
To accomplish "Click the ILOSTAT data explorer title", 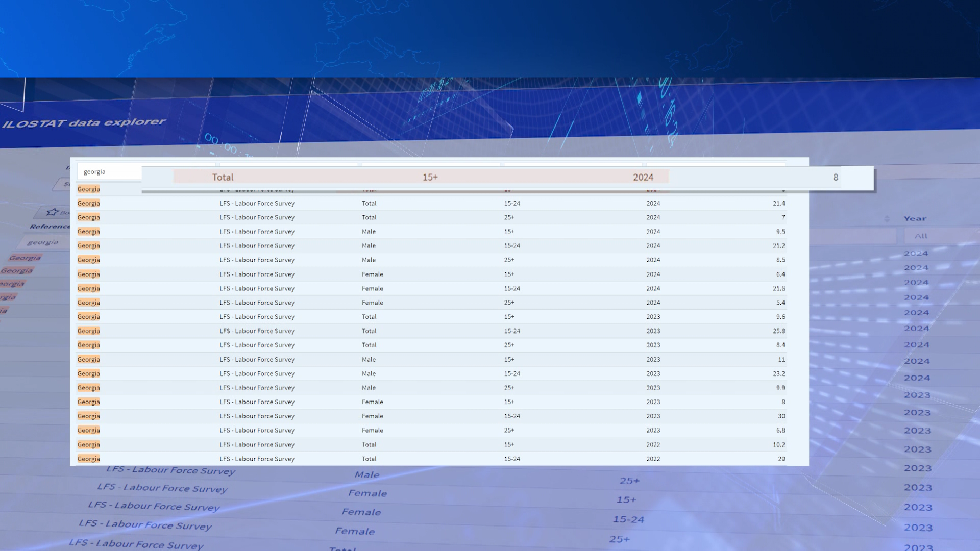I will click(x=84, y=123).
